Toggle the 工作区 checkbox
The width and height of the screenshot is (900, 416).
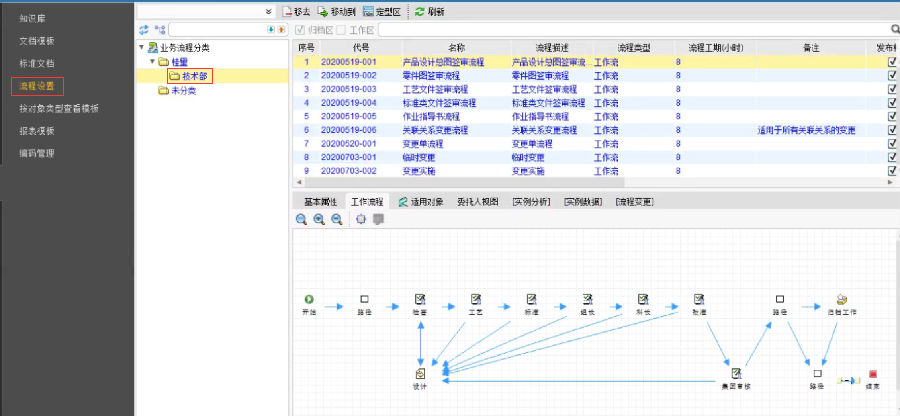pyautogui.click(x=341, y=30)
